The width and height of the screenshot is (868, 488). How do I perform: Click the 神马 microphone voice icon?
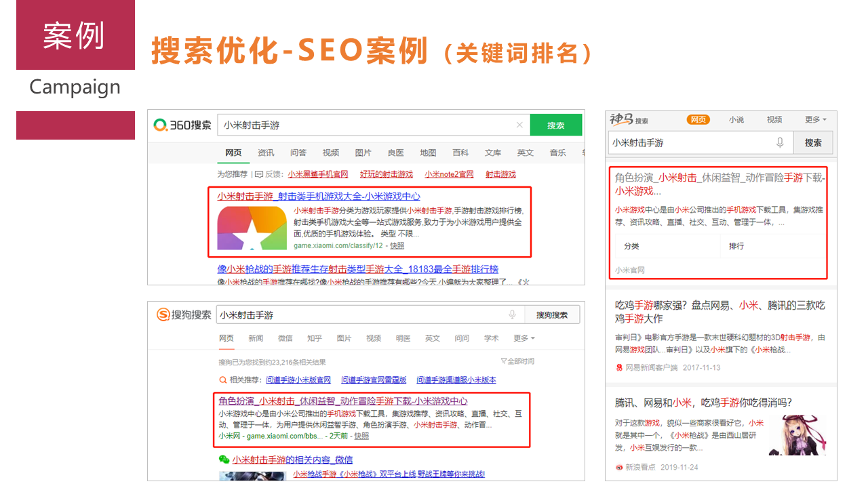click(x=780, y=142)
